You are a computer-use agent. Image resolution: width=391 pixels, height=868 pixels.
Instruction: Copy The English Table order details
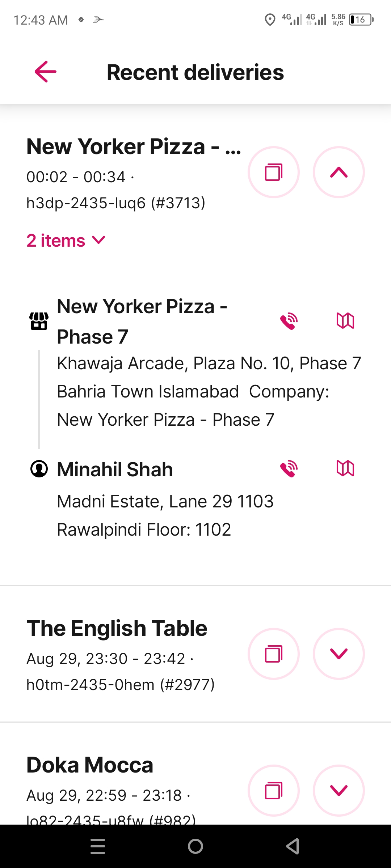click(x=274, y=654)
